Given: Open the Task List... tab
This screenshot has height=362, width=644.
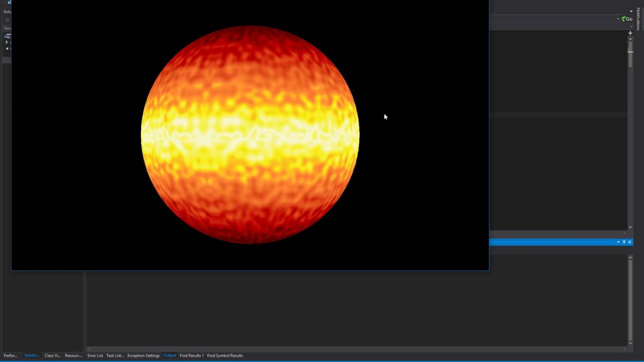Looking at the screenshot, I should click(115, 355).
